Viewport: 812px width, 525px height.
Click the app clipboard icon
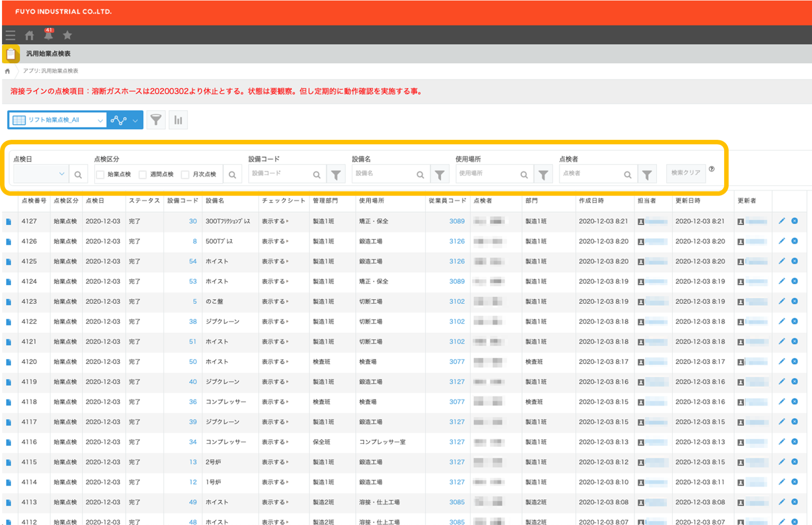pyautogui.click(x=11, y=54)
